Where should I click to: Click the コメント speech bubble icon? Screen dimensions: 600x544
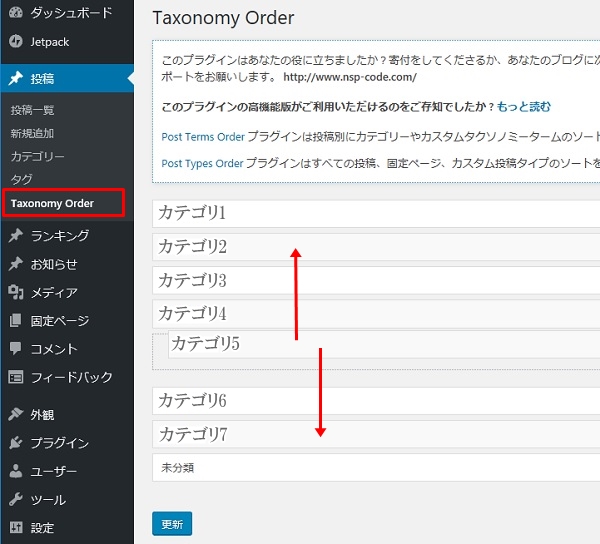tap(16, 349)
